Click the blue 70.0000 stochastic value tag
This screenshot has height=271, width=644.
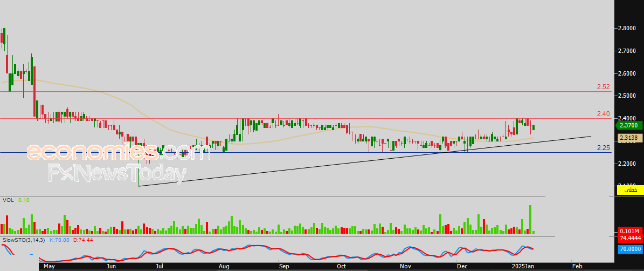click(x=630, y=249)
